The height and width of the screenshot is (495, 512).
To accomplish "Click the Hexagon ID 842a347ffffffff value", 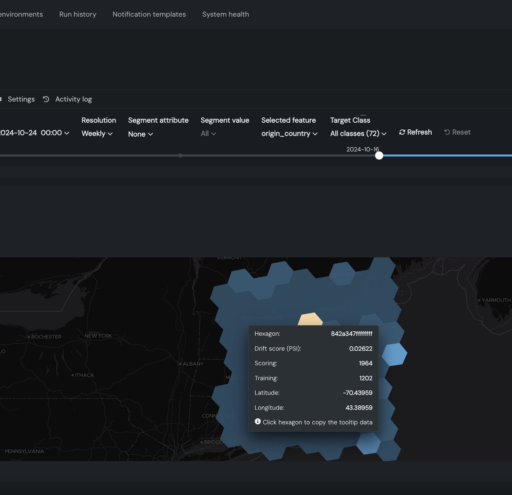I will (351, 334).
